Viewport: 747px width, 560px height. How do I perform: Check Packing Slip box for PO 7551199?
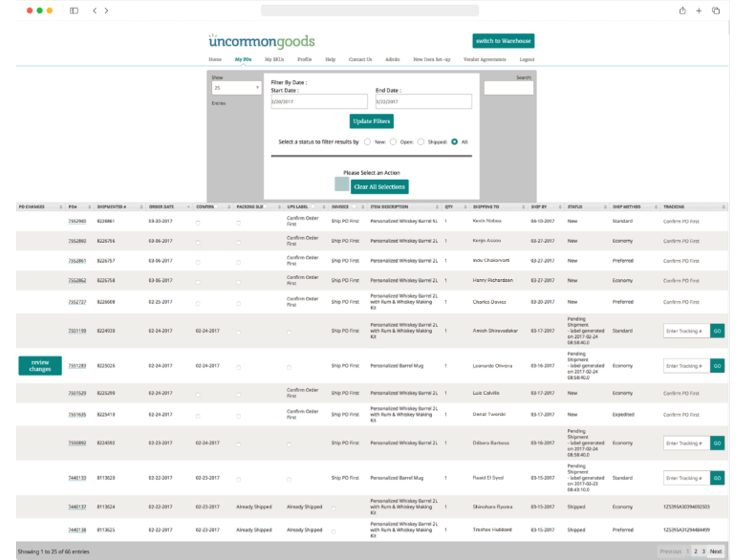click(x=238, y=332)
